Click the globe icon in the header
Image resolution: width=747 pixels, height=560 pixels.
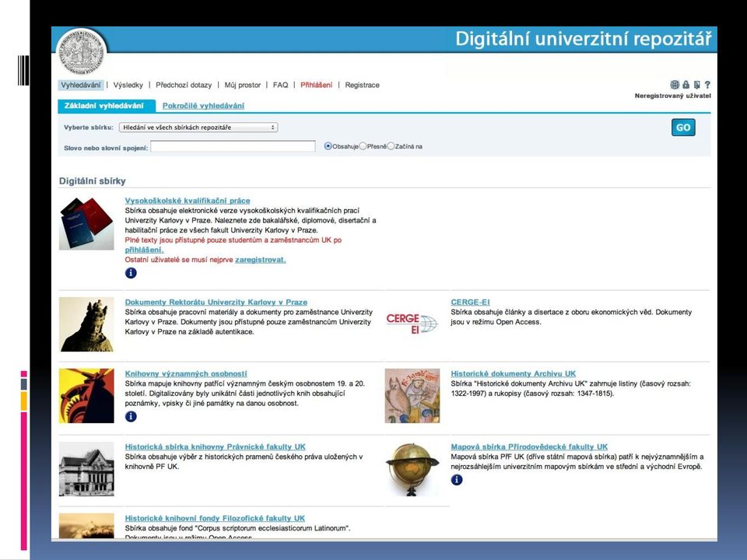tap(675, 85)
